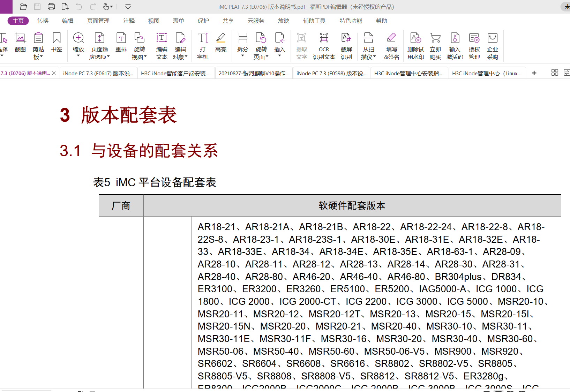Save the document with the disk icon
Screen dimensions: 570x392
pos(37,7)
